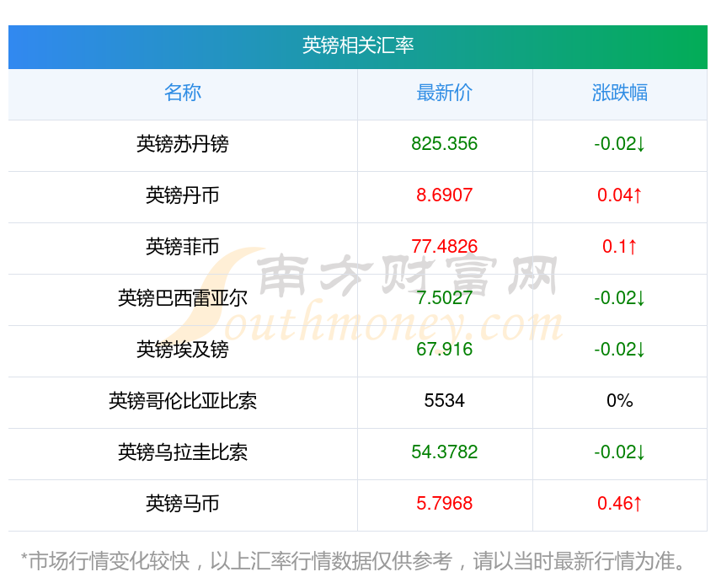The image size is (716, 588).
Task: Click the price 7.5027
Action: click(x=444, y=298)
